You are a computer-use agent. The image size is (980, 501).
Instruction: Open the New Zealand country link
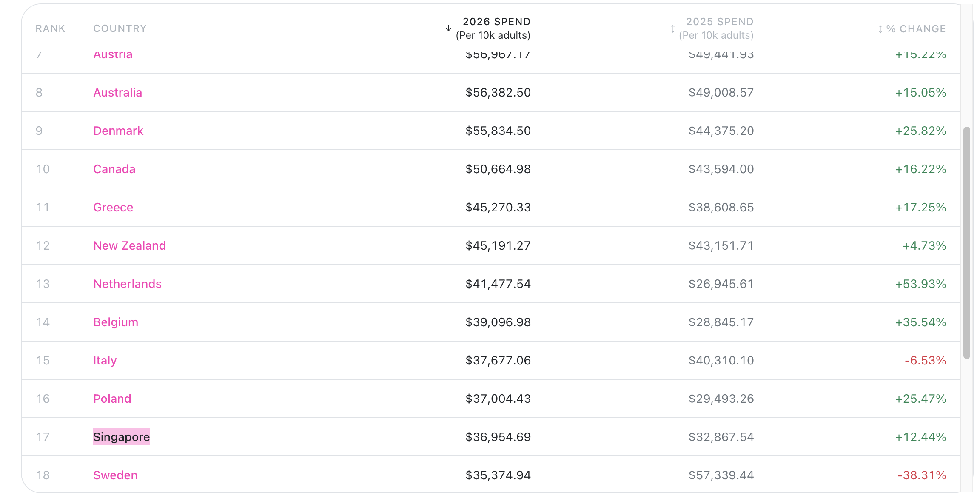130,245
